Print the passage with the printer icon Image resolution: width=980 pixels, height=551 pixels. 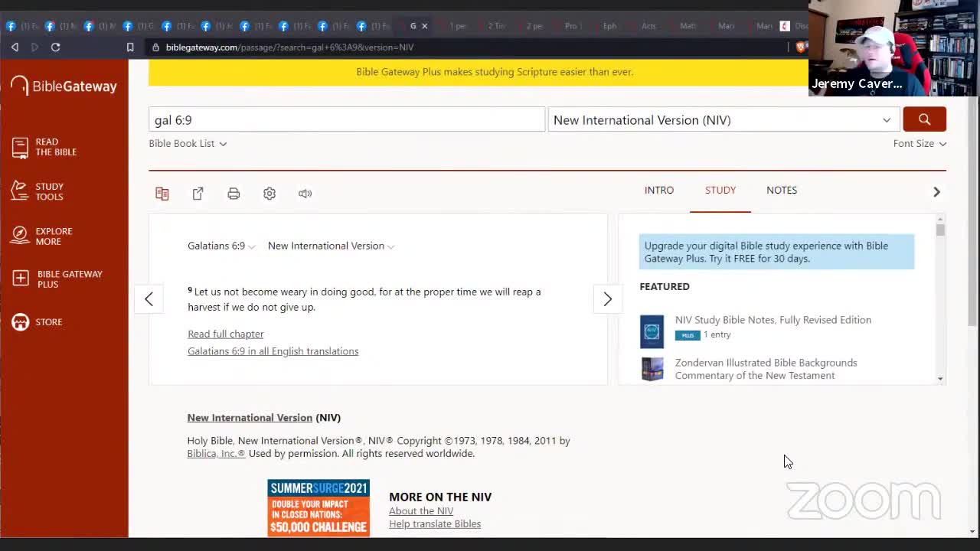[x=234, y=194]
